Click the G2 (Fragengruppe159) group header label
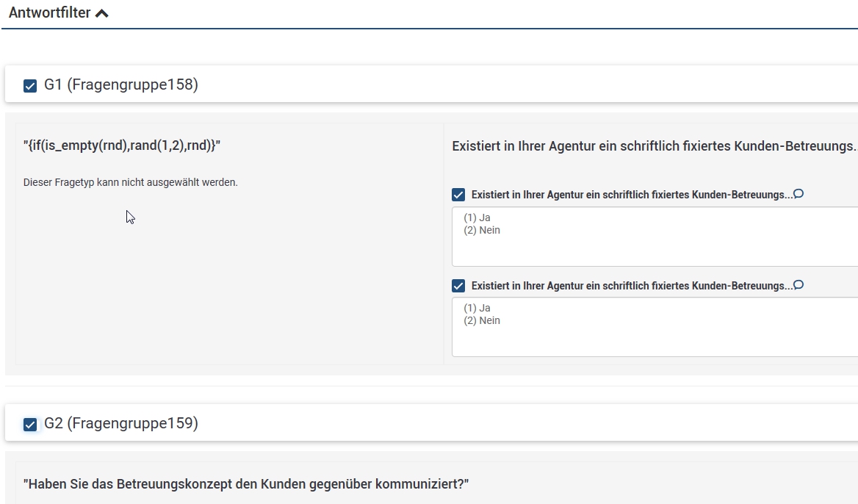 [x=121, y=423]
